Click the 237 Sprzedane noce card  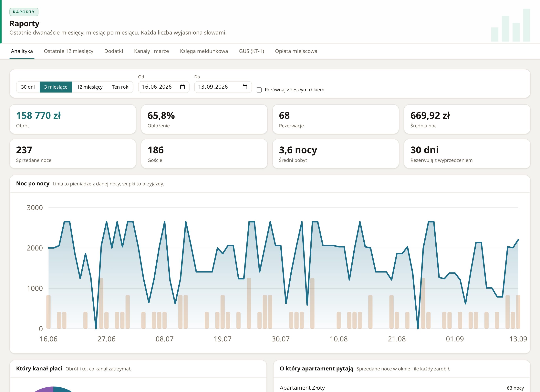[x=73, y=154]
